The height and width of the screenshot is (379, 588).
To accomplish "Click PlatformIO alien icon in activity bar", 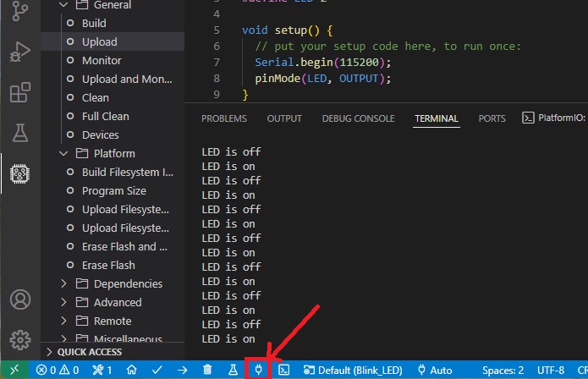I will point(19,173).
